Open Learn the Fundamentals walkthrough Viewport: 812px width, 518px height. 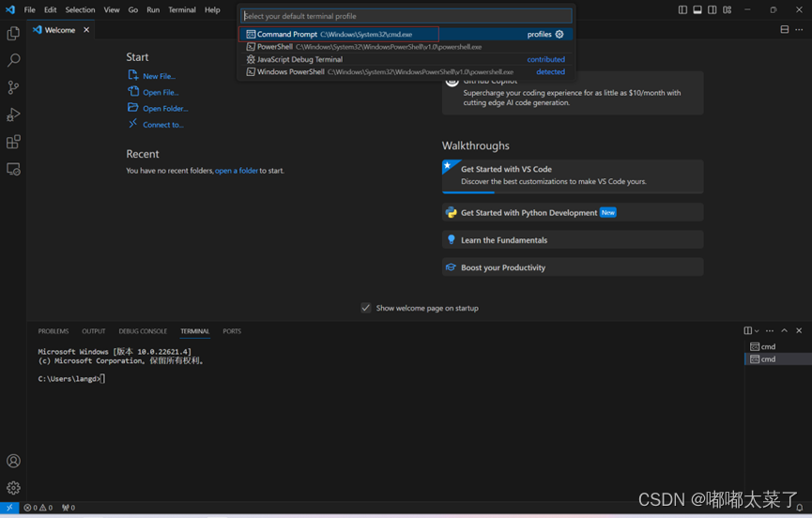[x=573, y=240]
